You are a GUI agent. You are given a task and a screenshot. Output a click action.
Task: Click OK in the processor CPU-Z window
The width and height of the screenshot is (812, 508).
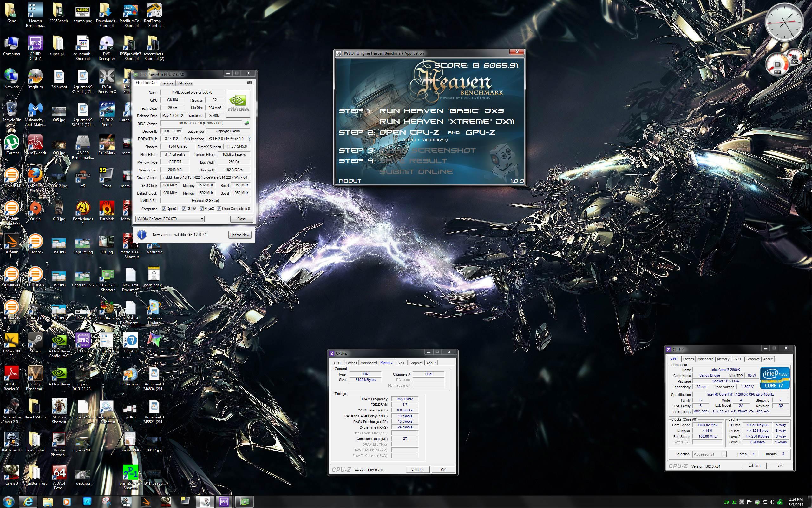click(780, 466)
